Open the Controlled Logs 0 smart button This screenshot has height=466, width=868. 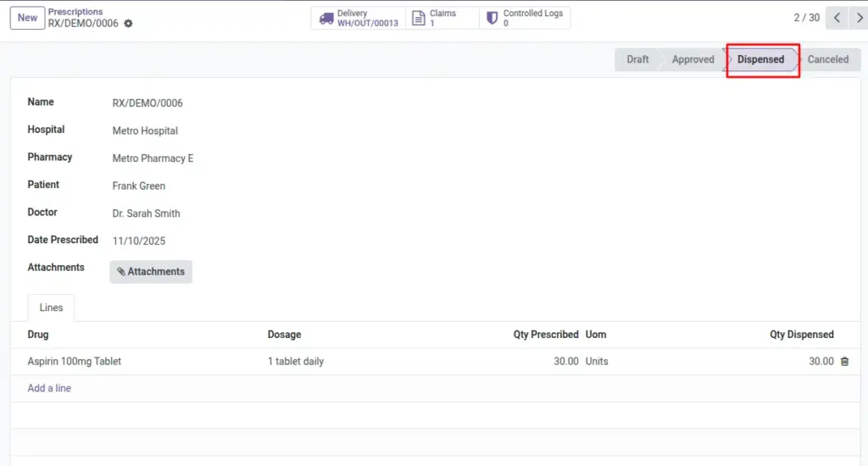coord(525,19)
